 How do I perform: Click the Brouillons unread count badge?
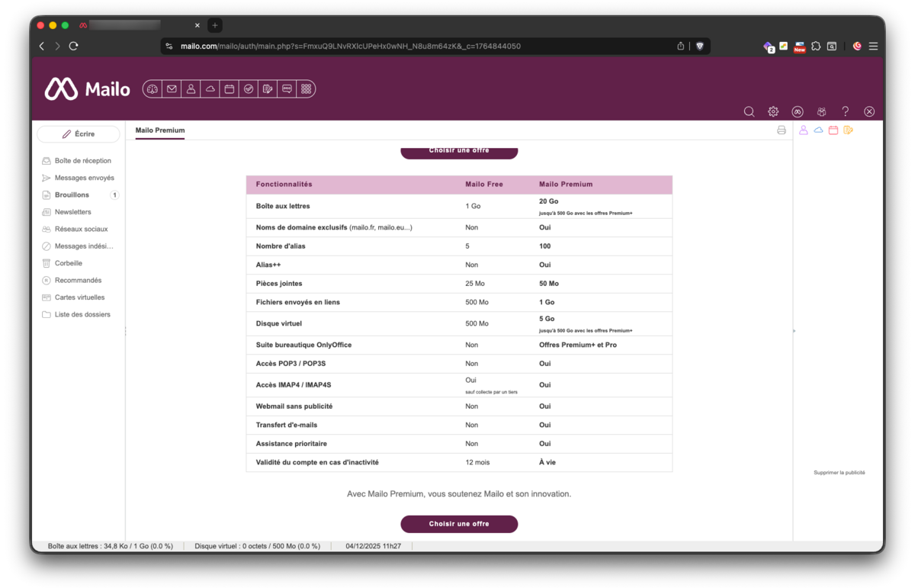pyautogui.click(x=114, y=195)
